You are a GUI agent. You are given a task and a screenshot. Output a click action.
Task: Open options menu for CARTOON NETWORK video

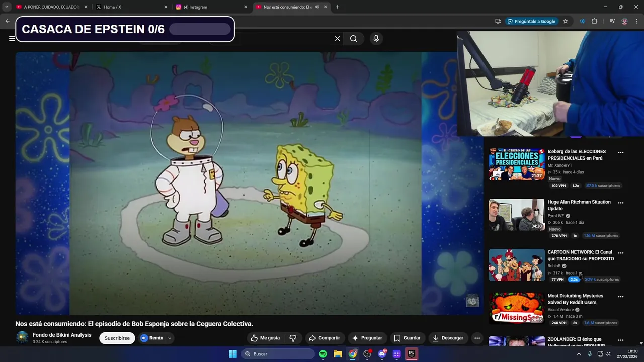tap(621, 253)
